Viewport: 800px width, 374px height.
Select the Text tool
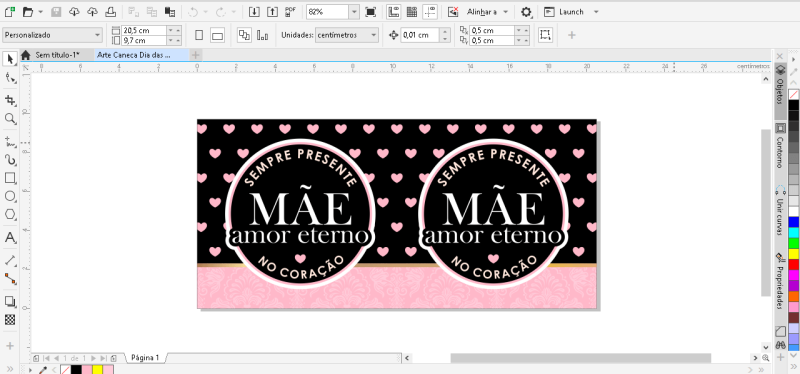(x=10, y=238)
